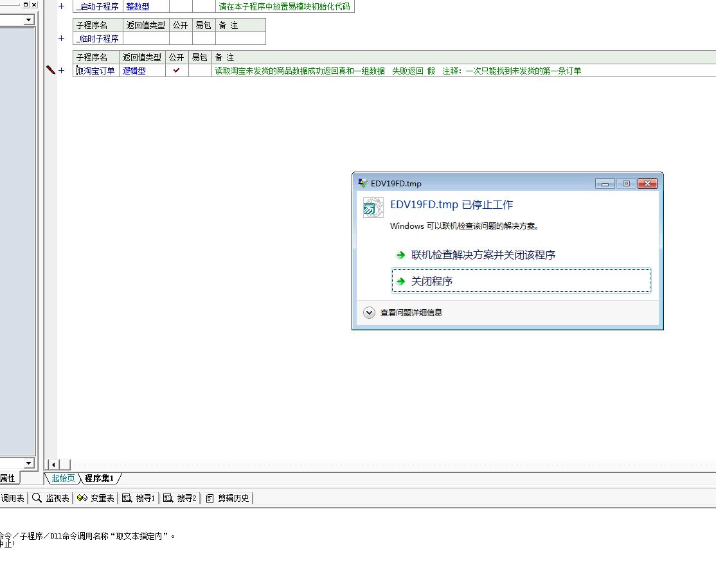Close the EDV19FD.tmp crash dialog
Viewport: 716px width, 588px height.
pos(647,184)
